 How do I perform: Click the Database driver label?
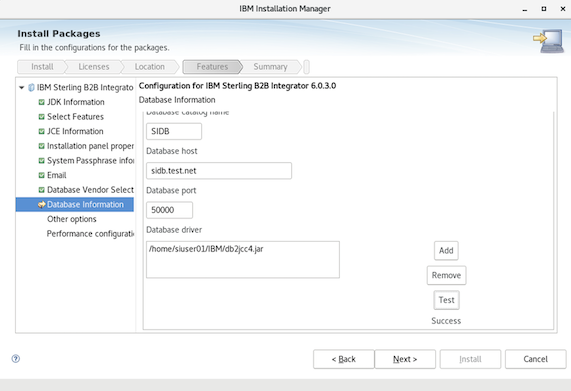(x=174, y=230)
